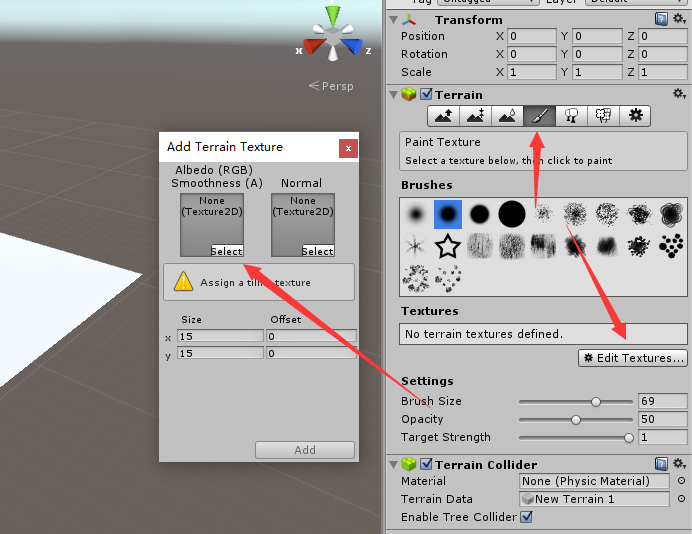Open Transform component gear menu
This screenshot has height=534, width=692.
point(679,19)
